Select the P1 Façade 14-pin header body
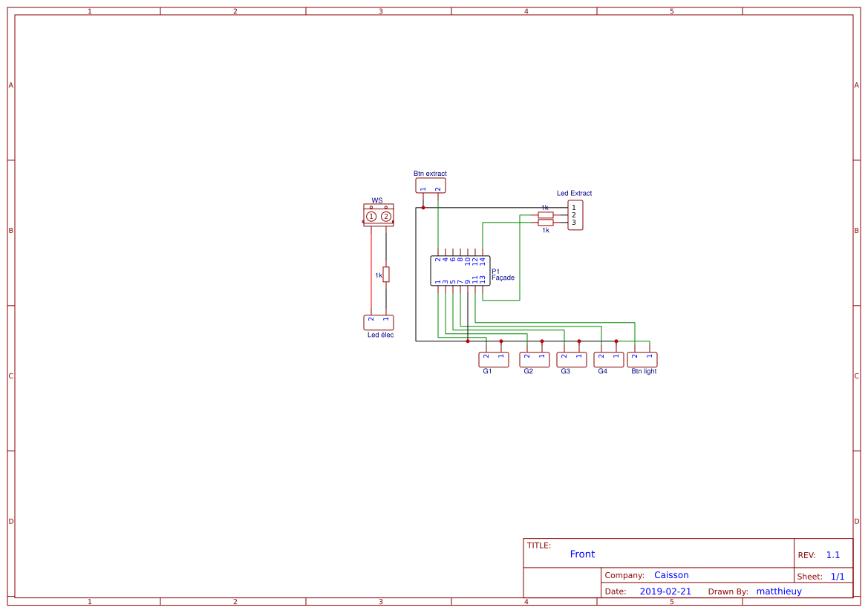The width and height of the screenshot is (868, 613). pos(460,271)
